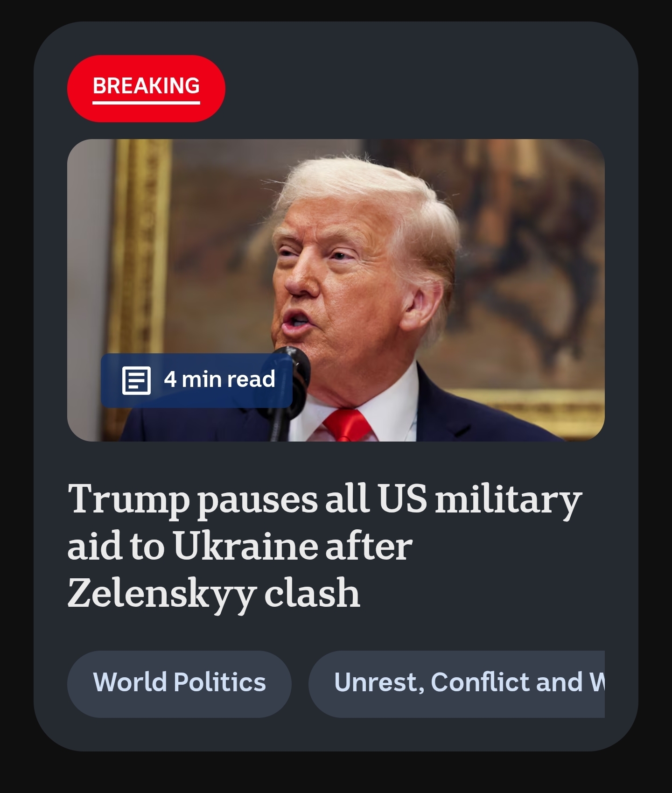Open the article via the Trump photo thumbnail
Image resolution: width=672 pixels, height=793 pixels.
pos(336,290)
